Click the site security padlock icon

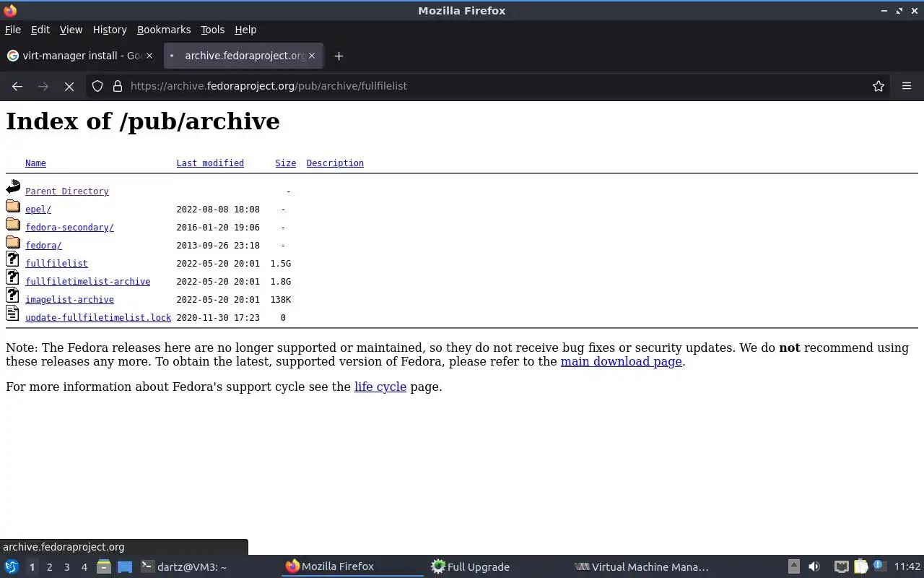click(118, 86)
